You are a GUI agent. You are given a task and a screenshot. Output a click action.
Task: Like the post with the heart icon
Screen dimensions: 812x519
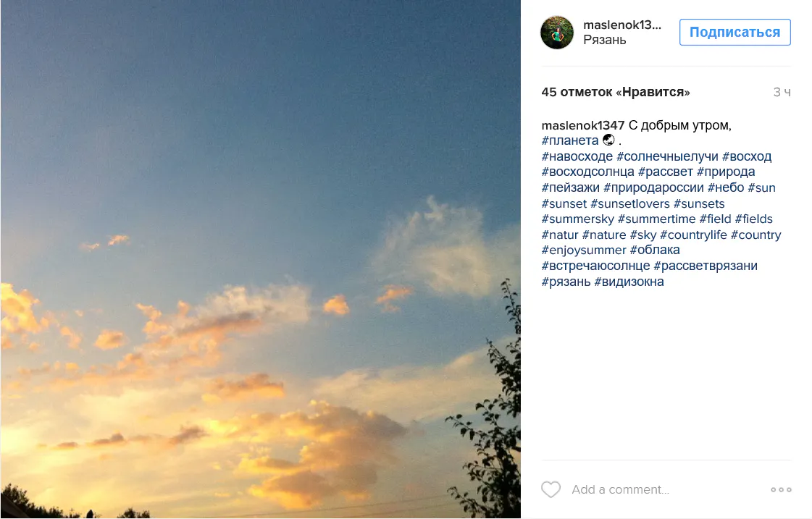coord(551,489)
